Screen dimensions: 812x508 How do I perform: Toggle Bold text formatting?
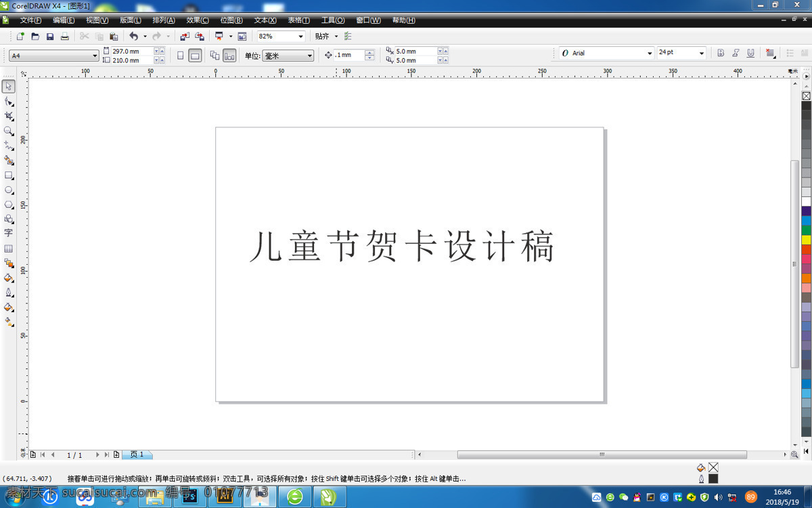tap(721, 53)
